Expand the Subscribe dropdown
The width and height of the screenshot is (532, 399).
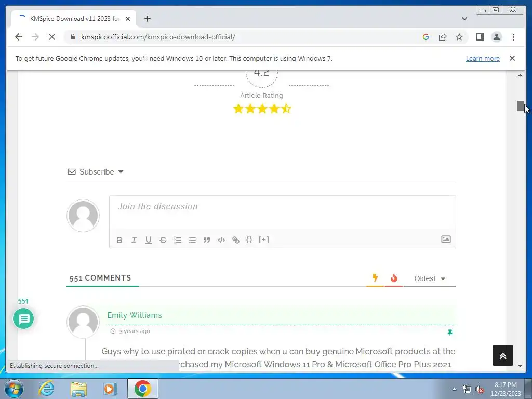click(96, 171)
